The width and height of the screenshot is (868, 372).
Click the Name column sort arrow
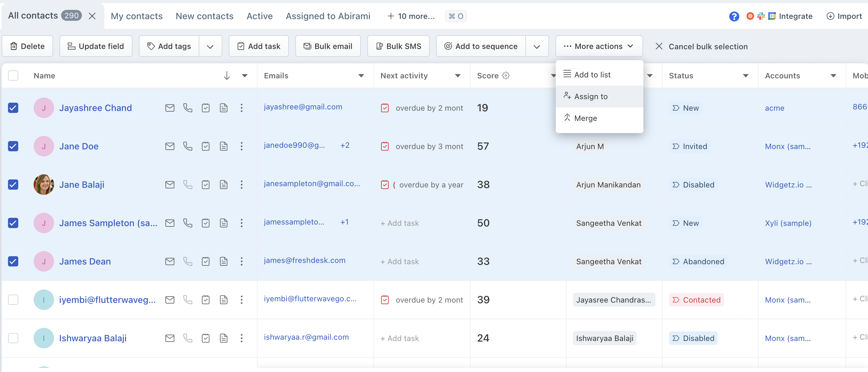pos(227,75)
